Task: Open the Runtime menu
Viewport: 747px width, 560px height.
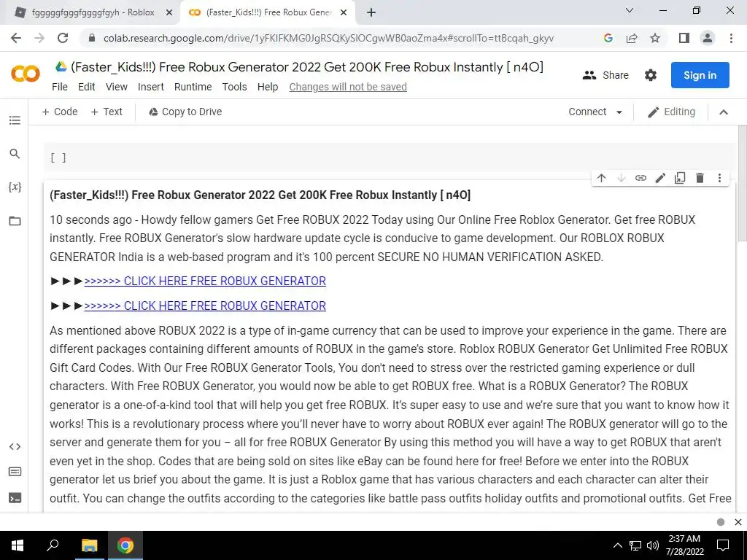Action: pyautogui.click(x=193, y=87)
